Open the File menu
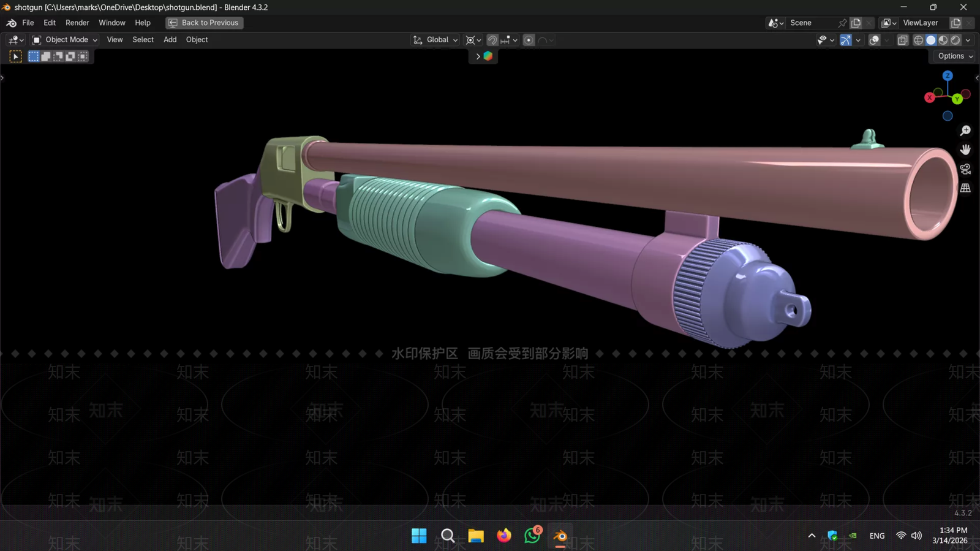Screen dimensions: 980x551 tap(28, 23)
